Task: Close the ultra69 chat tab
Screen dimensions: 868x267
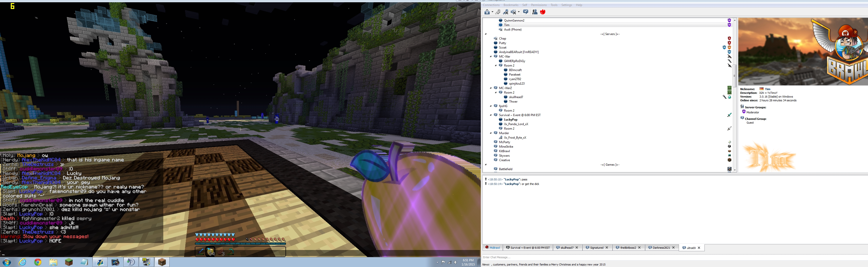Action: [x=699, y=248]
